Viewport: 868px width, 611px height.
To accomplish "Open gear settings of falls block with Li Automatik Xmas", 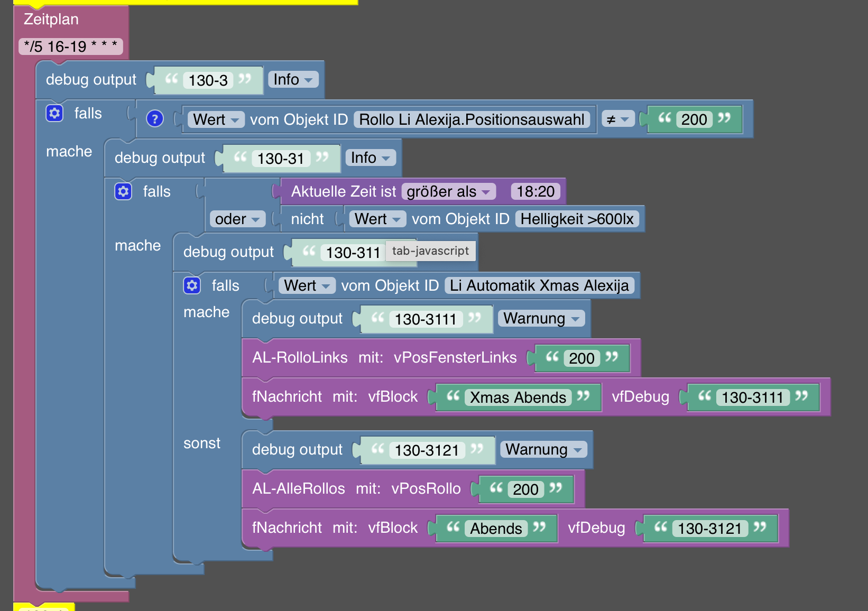I will coord(192,285).
